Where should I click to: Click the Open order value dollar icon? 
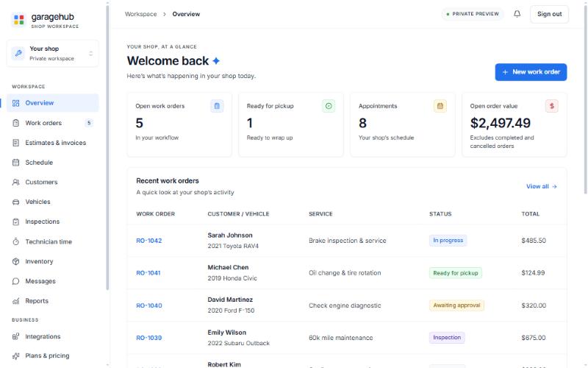[x=552, y=106]
